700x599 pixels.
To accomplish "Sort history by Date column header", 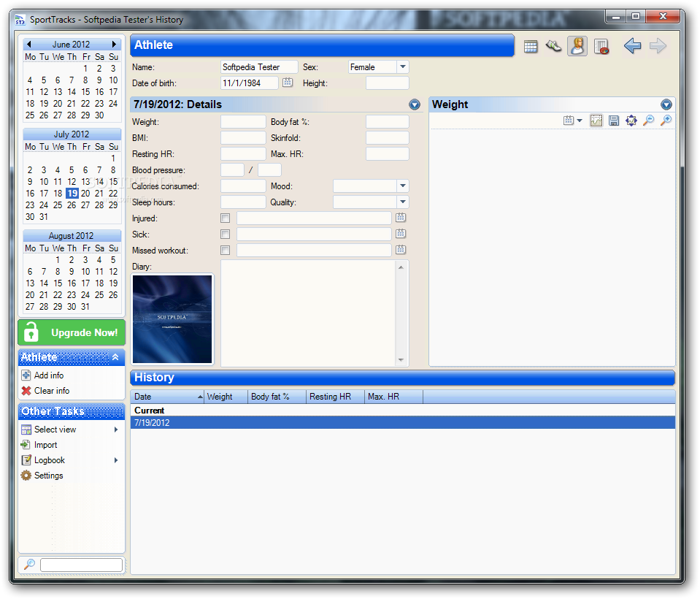I will (168, 396).
